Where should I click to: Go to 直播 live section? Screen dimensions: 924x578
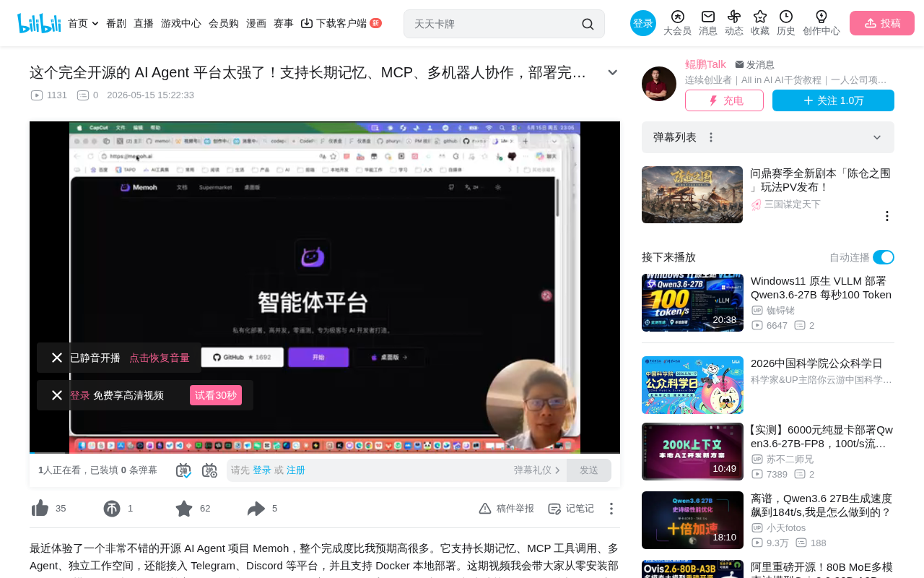(144, 23)
